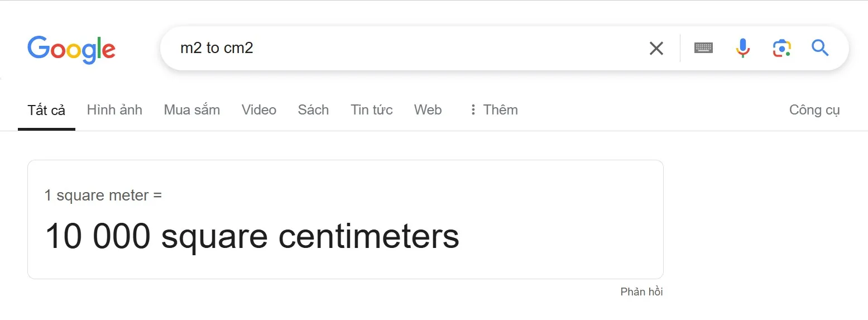Click the '10 000 square centimeters' result text
Image resolution: width=868 pixels, height=320 pixels.
252,237
